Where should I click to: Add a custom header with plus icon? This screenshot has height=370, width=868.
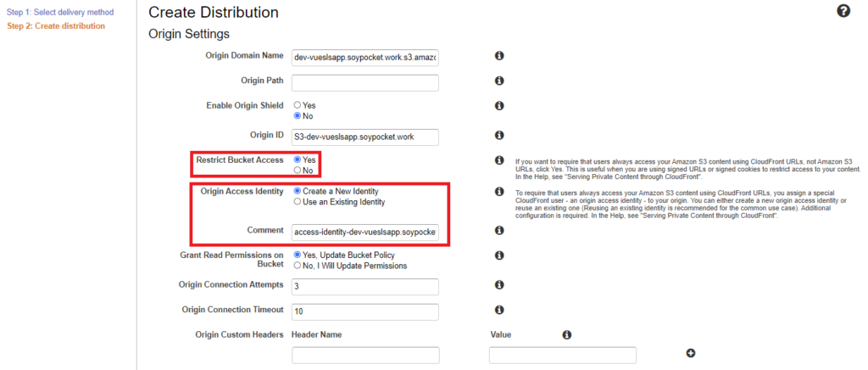point(691,353)
